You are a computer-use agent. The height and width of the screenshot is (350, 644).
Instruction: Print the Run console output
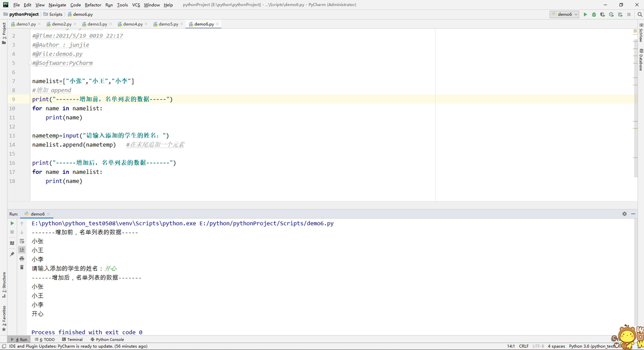22,259
